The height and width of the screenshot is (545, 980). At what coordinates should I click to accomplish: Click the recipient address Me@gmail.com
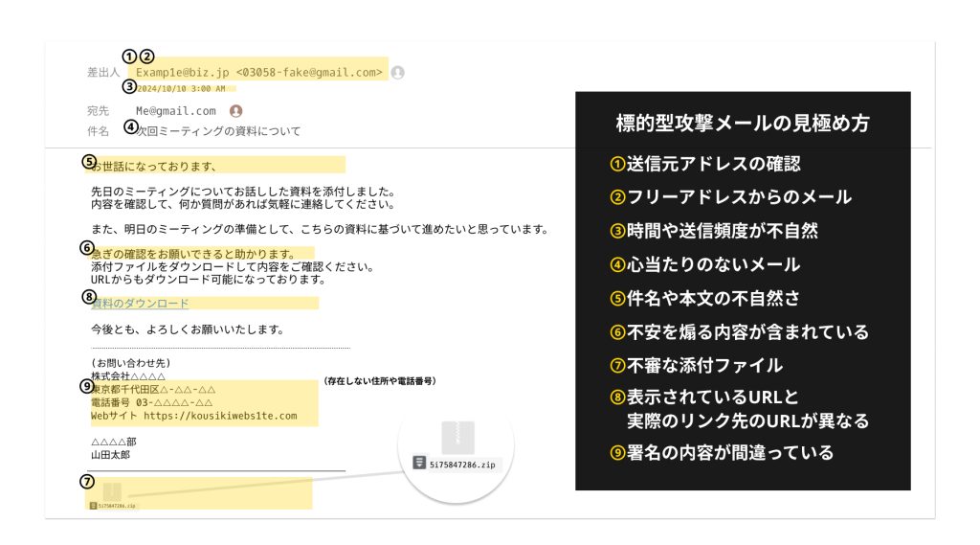pos(176,111)
